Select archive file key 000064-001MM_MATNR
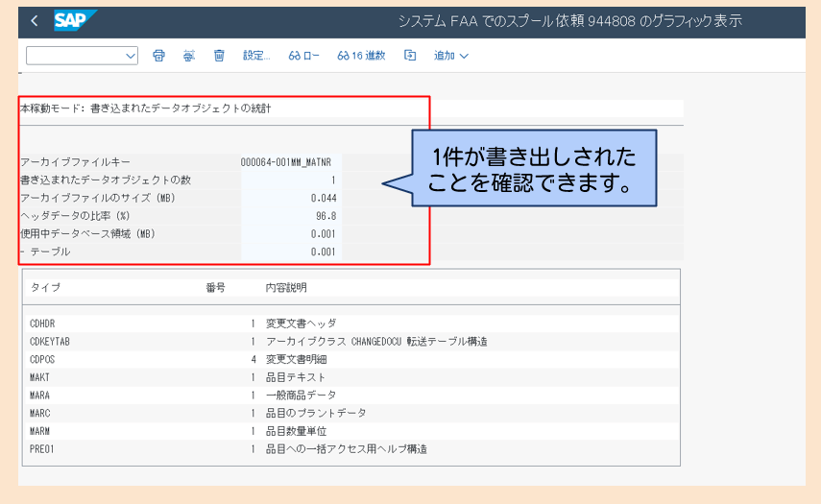 click(286, 162)
